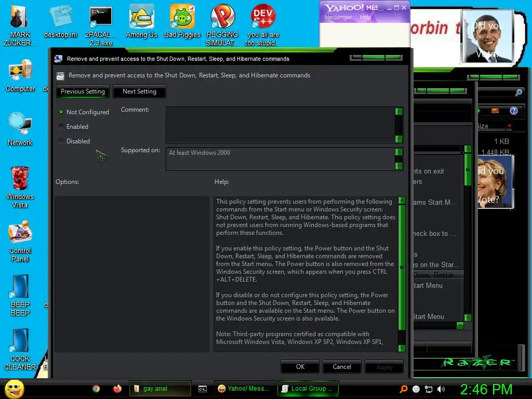
Task: Click the Next Setting button
Action: tap(139, 91)
